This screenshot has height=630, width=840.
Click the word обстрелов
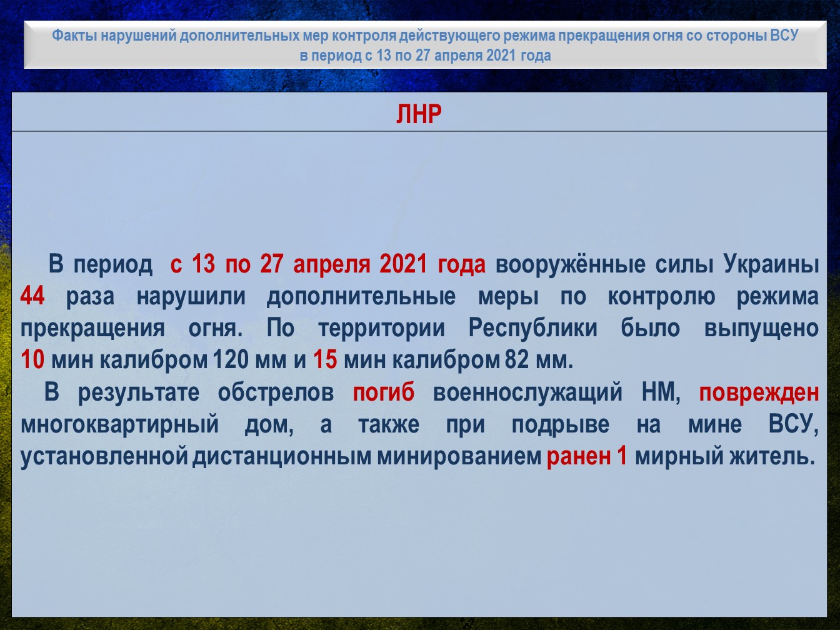point(276,392)
